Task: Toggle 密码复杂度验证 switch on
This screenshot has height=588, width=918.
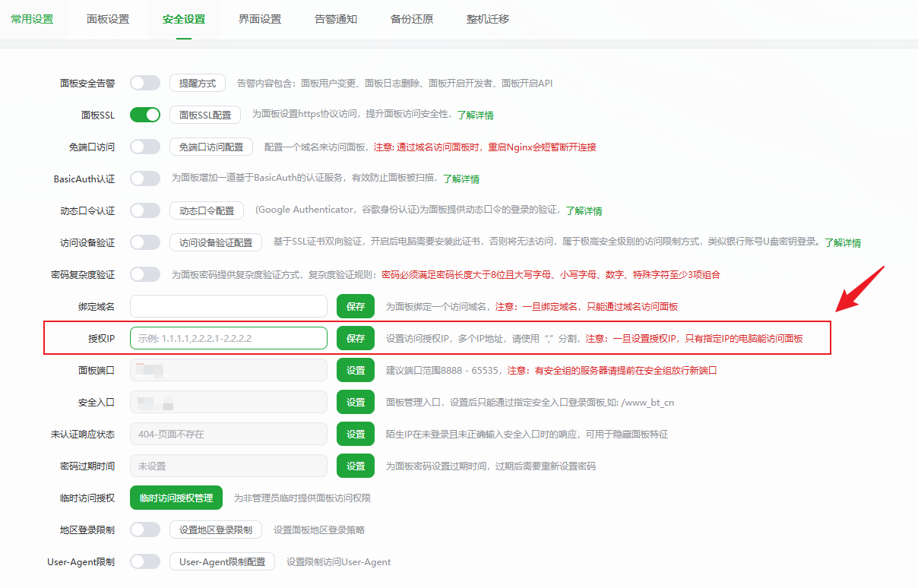Action: tap(145, 274)
